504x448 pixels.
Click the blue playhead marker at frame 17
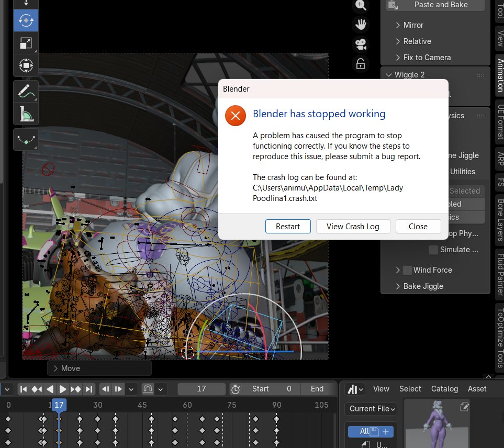click(59, 405)
